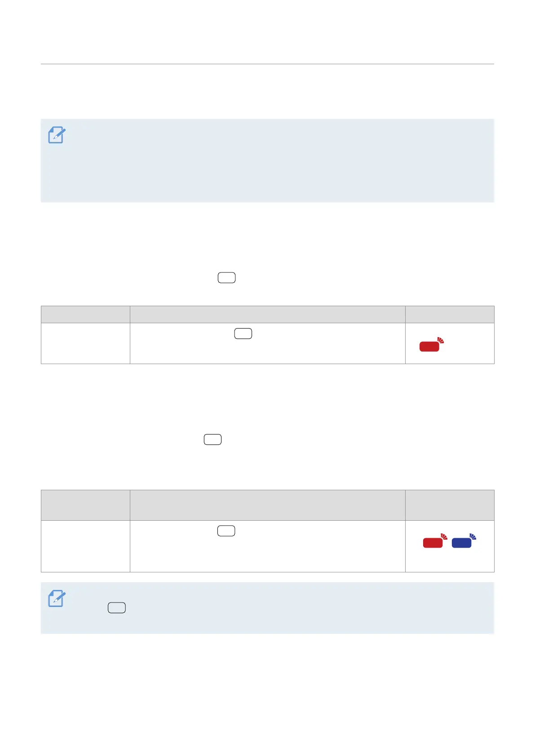
Task: Click the empty left body cell of the first table
Action: pos(85,343)
